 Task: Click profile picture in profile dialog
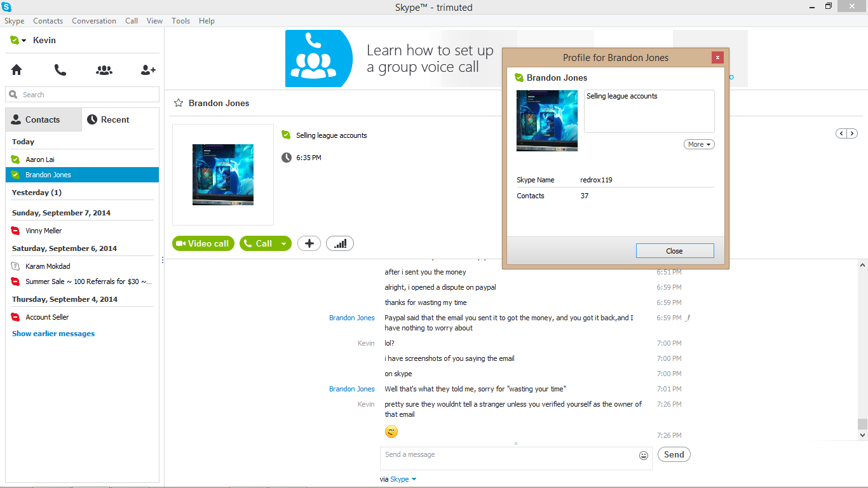click(547, 120)
